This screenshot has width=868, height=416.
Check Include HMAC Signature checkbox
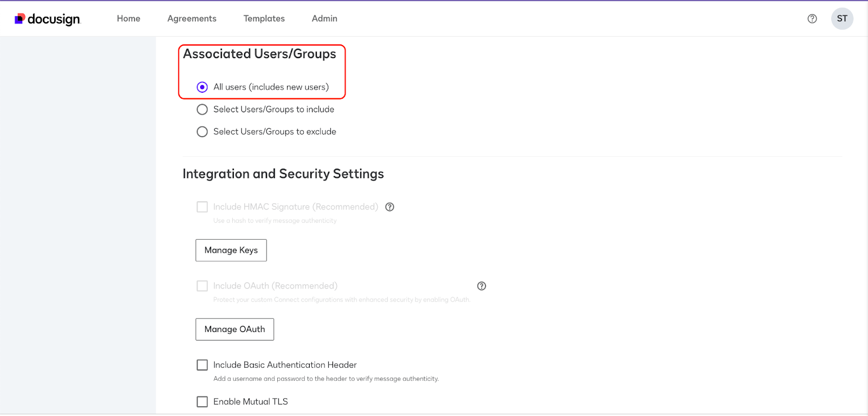[202, 207]
